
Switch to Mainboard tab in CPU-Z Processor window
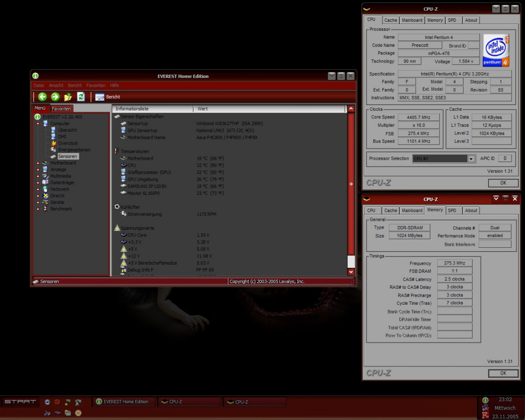coord(412,20)
